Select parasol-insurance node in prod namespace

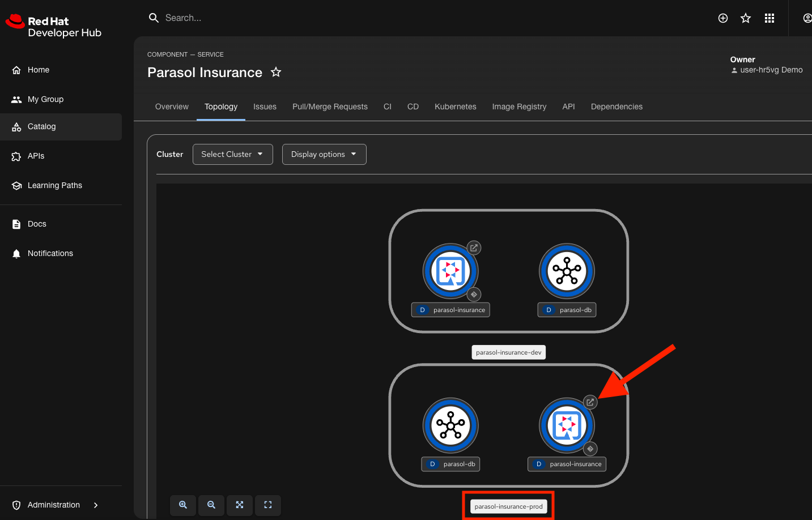pos(567,425)
